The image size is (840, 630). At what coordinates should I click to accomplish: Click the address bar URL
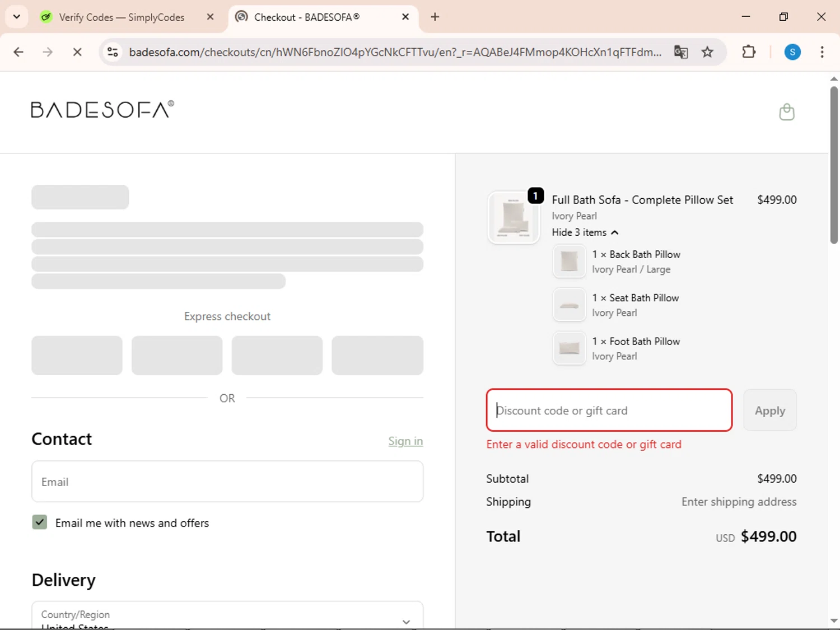(x=395, y=52)
